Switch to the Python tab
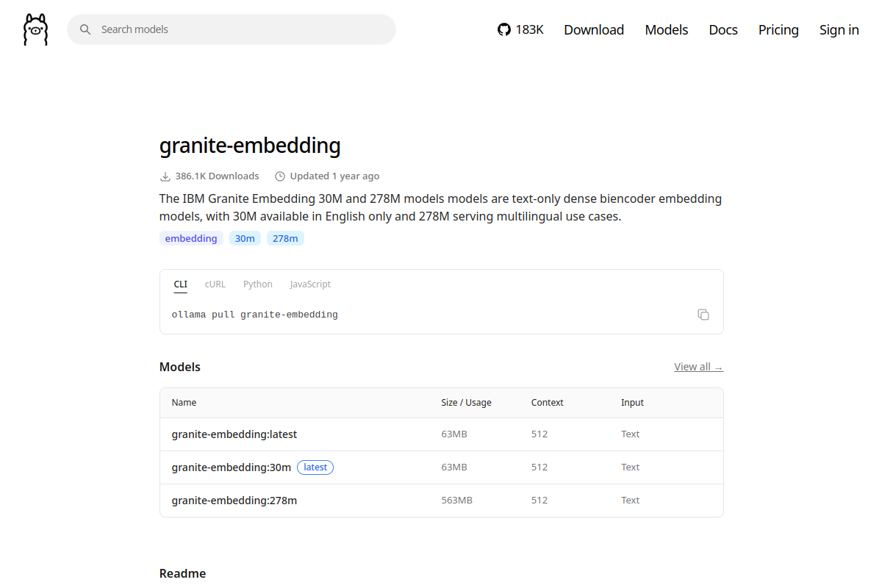 [258, 284]
